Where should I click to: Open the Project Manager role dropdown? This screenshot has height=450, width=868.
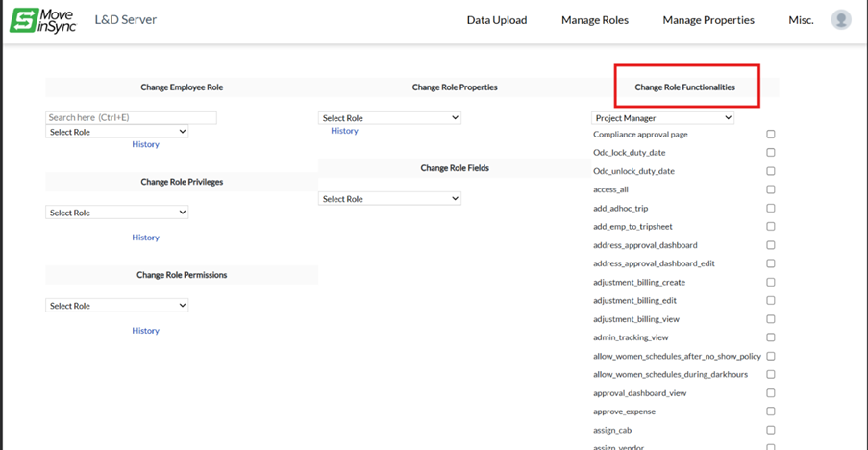pyautogui.click(x=662, y=118)
